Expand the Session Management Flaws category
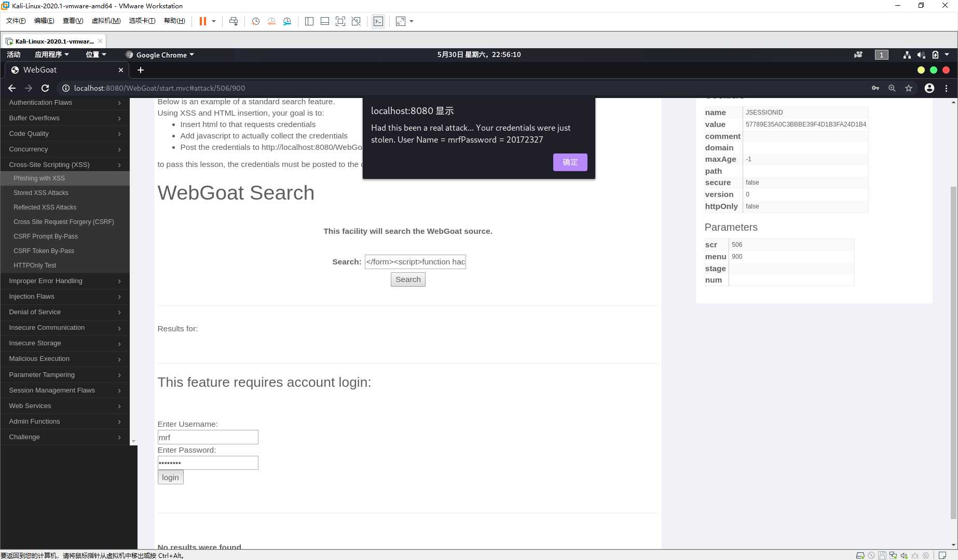Viewport: 958px width, 560px height. (65, 390)
